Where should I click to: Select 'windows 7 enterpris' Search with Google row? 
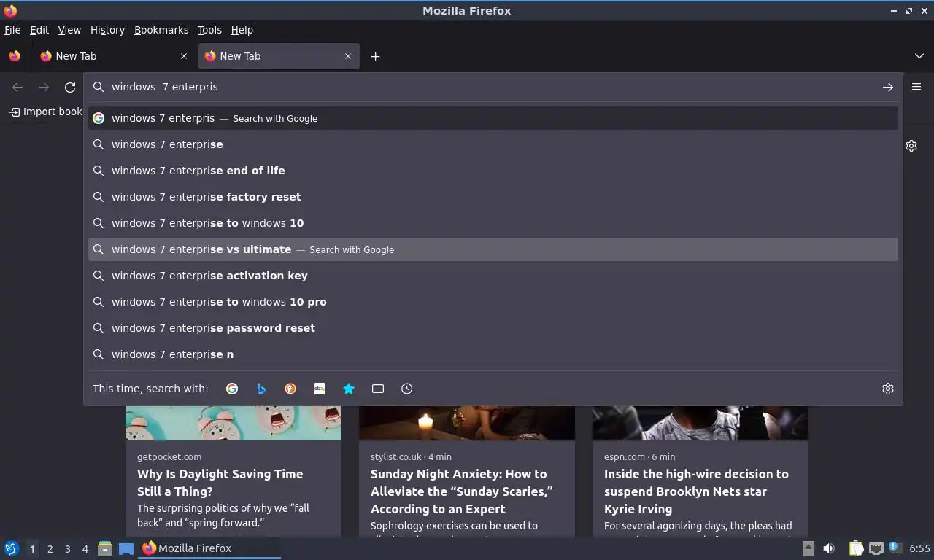493,118
